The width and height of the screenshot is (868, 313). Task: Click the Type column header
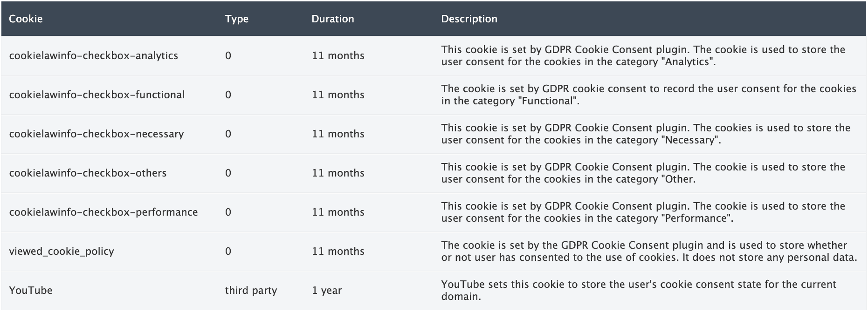tap(237, 19)
